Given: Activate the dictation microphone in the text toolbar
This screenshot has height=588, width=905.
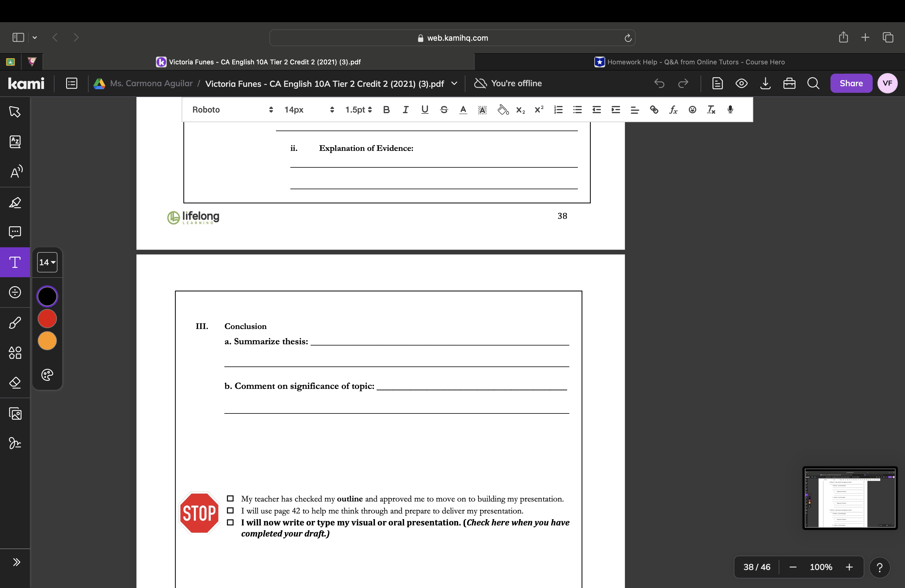Looking at the screenshot, I should tap(730, 110).
